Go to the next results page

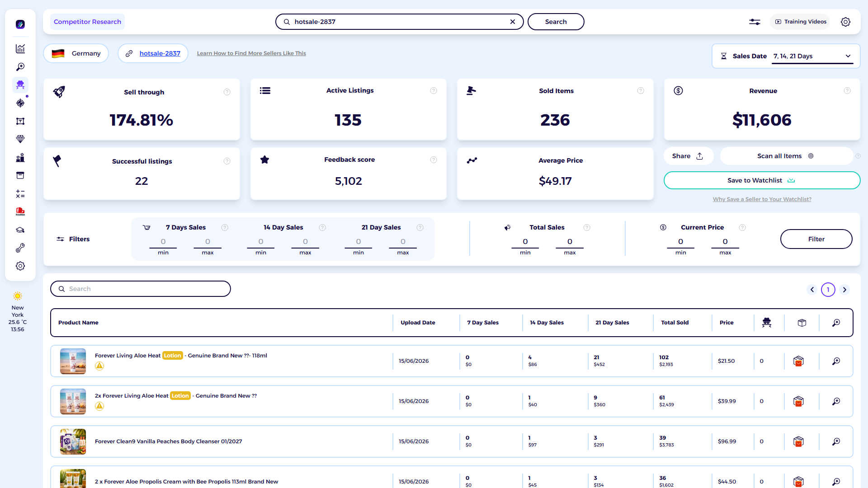(844, 290)
